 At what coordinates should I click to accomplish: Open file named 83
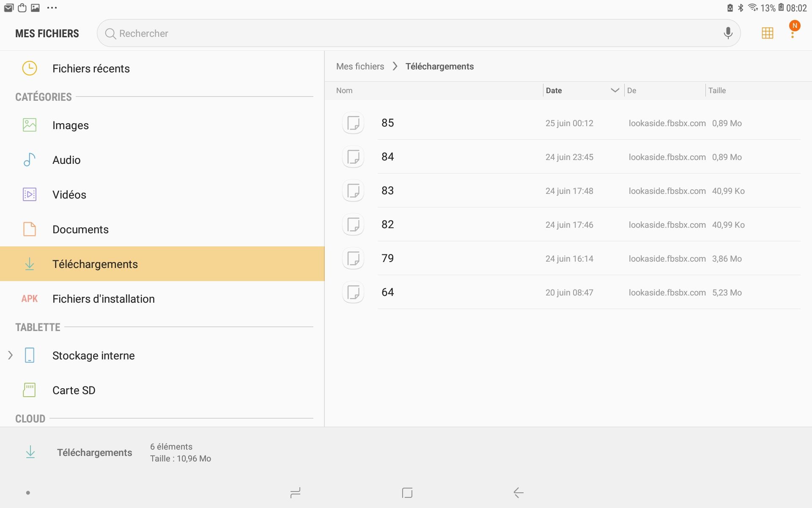(387, 190)
